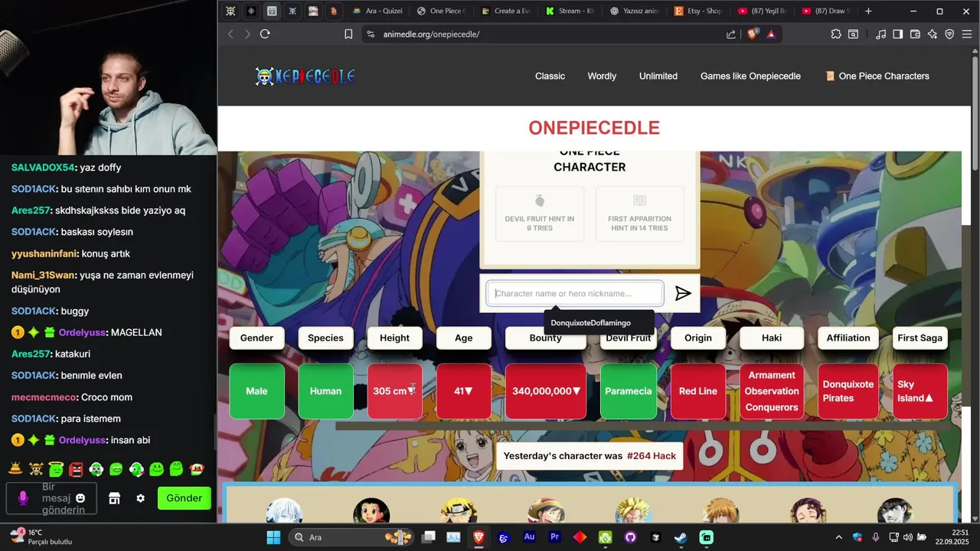Click the microphone icon in the chat box
Screen dimensions: 980x551
(x=23, y=498)
